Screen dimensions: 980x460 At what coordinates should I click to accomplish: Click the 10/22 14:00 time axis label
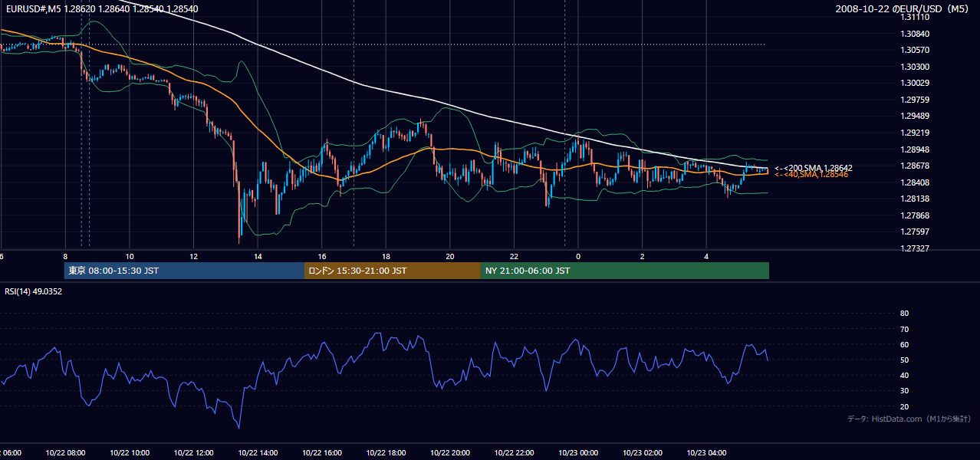pos(258,452)
